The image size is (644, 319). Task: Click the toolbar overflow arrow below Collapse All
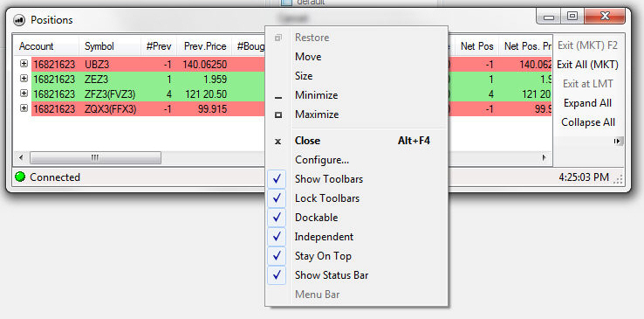pos(618,141)
